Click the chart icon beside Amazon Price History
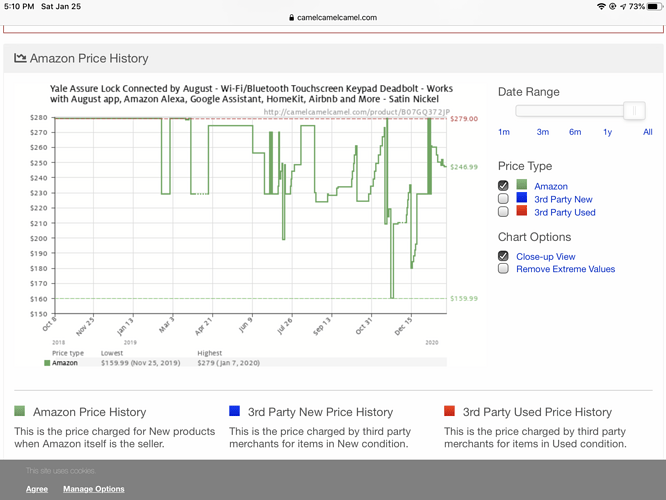The image size is (666, 500). (x=20, y=58)
